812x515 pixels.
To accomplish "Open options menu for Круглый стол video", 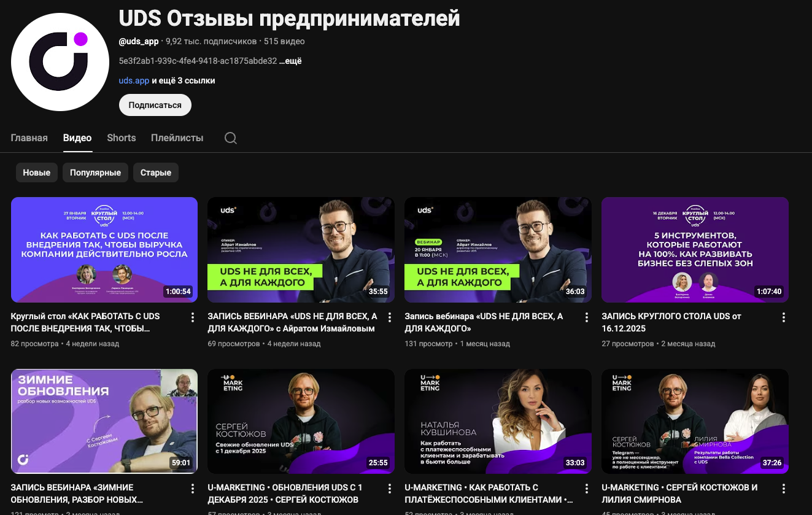I will 192,317.
